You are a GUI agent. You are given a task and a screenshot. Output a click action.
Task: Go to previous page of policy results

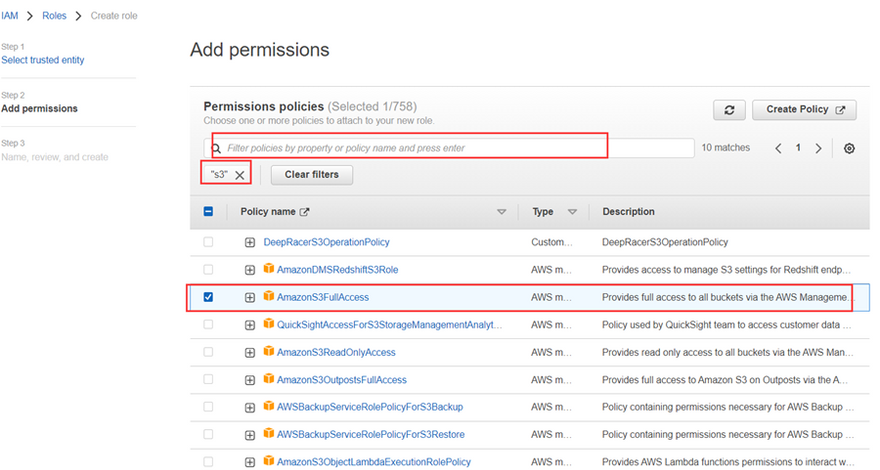pyautogui.click(x=778, y=148)
